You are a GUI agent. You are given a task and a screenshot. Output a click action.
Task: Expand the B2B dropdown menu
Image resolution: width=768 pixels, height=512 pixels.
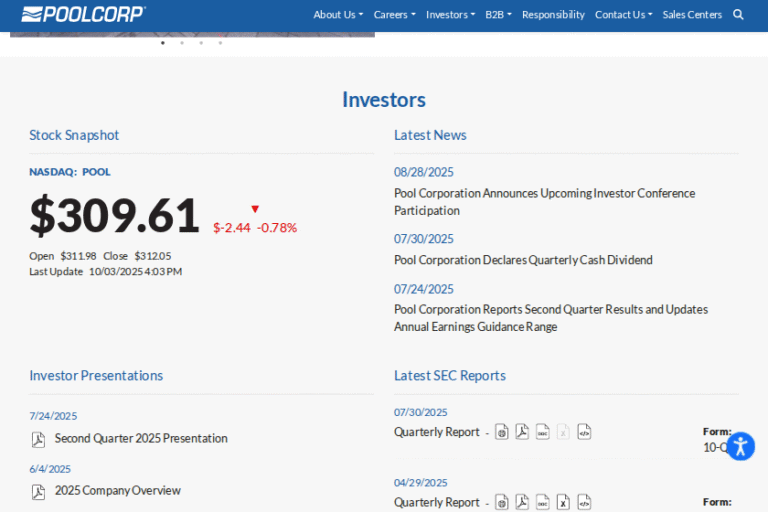tap(498, 15)
